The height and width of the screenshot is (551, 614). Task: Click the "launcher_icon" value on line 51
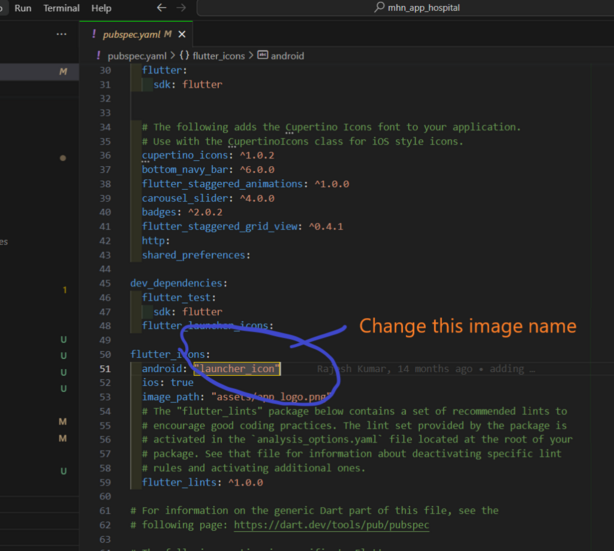pos(237,369)
